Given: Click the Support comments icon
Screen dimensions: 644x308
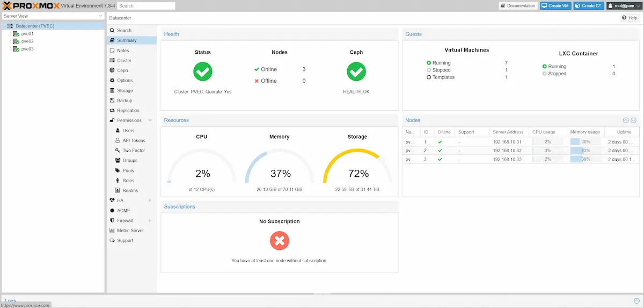Looking at the screenshot, I should click(x=112, y=241).
